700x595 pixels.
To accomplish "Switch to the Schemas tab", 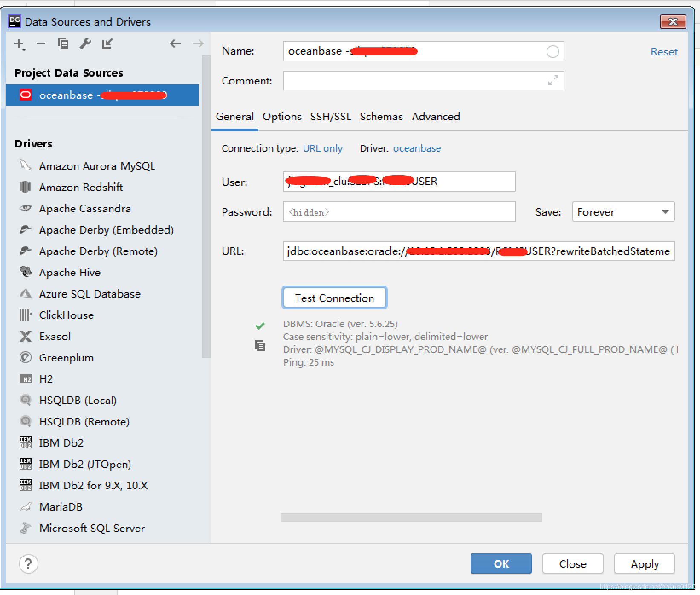I will [x=381, y=116].
